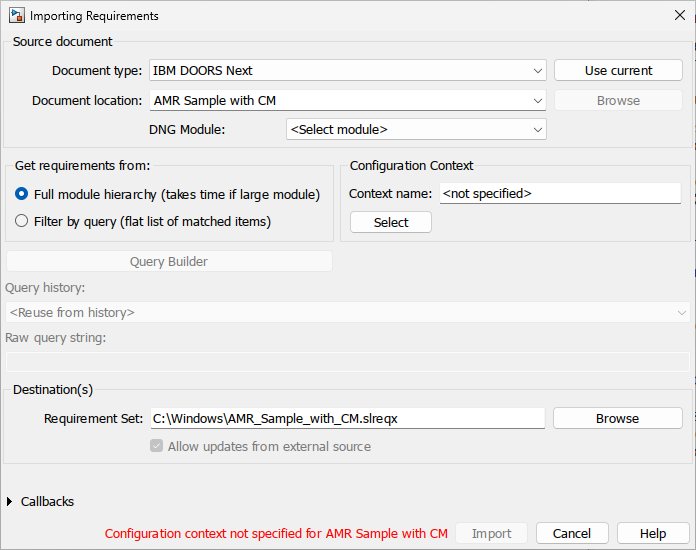Click the Configuration Context group label
This screenshot has width=696, height=550.
click(411, 166)
